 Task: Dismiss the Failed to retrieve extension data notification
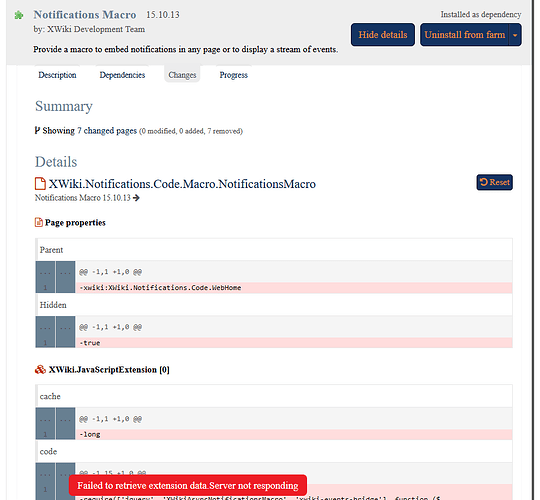[188, 486]
